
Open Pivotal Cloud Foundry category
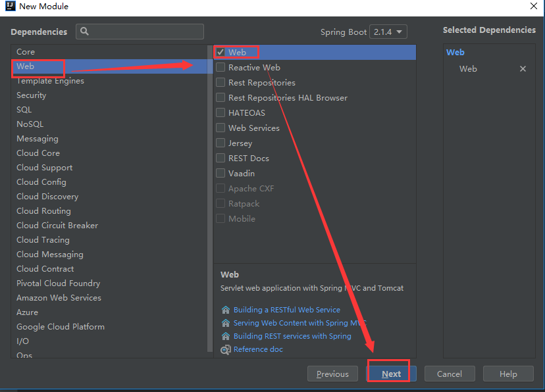(x=109, y=283)
